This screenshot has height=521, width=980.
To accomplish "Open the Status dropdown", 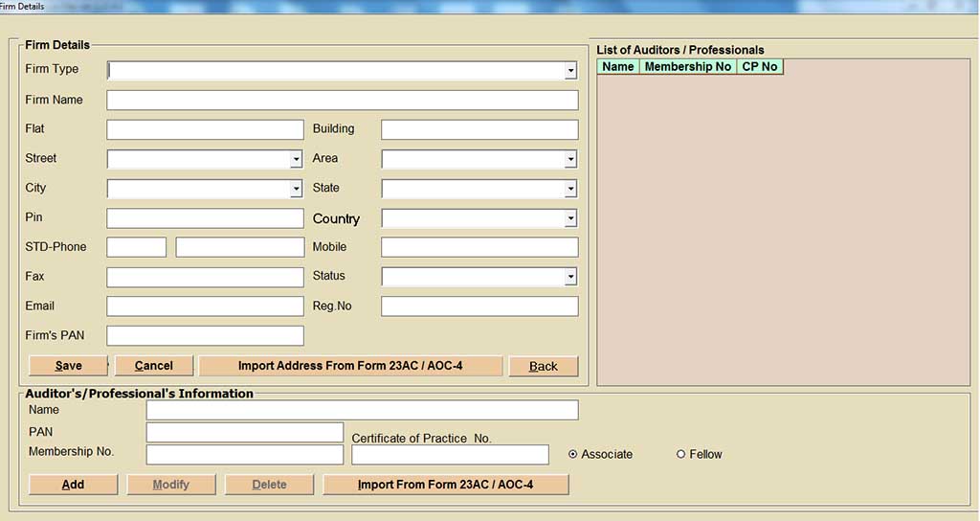I will (570, 278).
